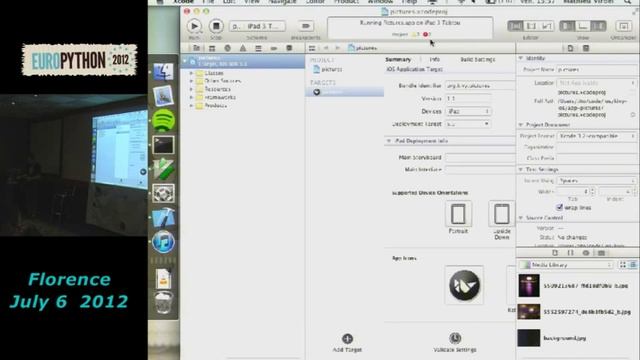Show the File inspector in utilities
The height and width of the screenshot is (360, 640).
[x=570, y=48]
